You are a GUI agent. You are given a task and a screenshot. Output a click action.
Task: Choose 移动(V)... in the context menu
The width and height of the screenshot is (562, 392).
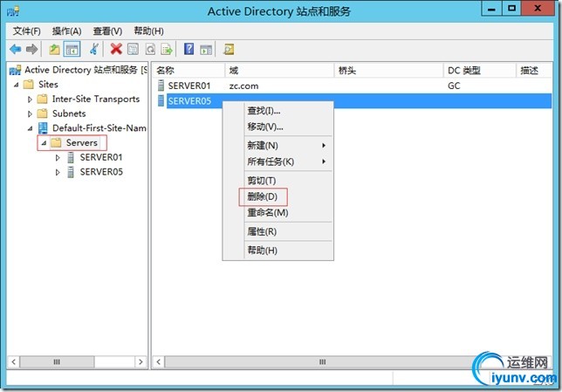point(278,127)
